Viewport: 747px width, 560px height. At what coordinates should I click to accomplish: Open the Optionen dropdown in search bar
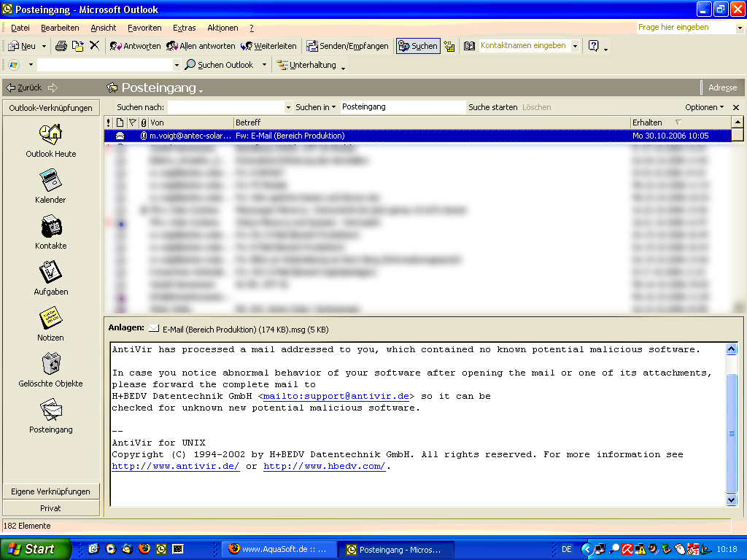pos(704,107)
